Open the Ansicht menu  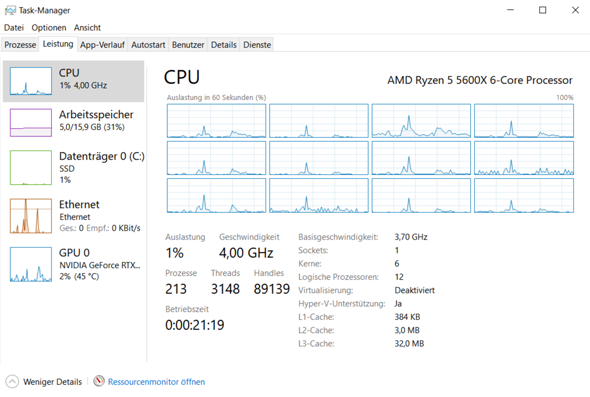pyautogui.click(x=87, y=27)
